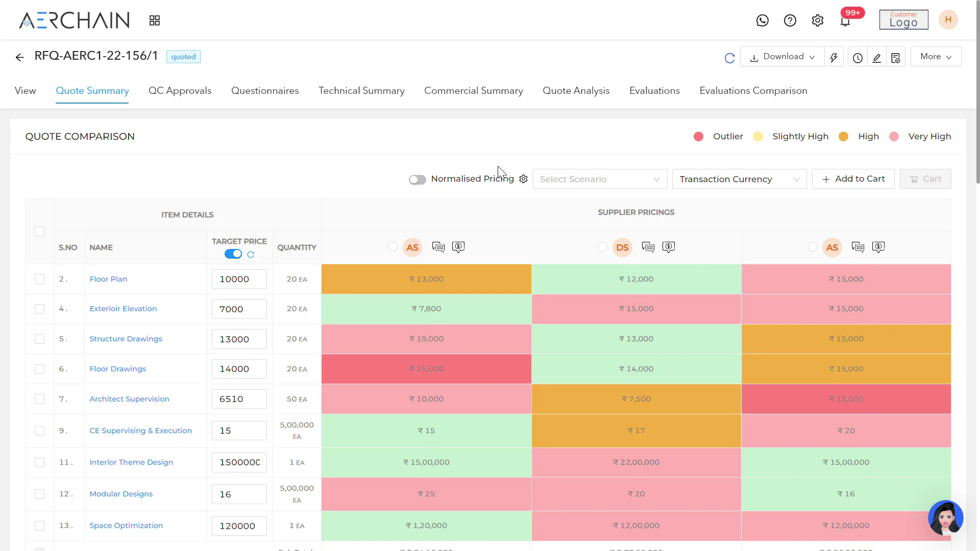Screen dimensions: 980x551
Task: Open the WhatsApp icon in the header
Action: (x=762, y=20)
